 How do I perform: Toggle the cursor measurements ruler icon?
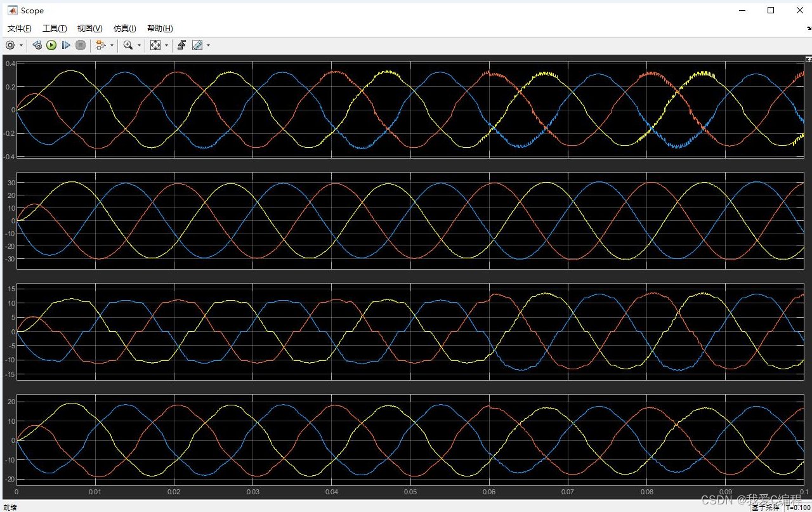(197, 45)
